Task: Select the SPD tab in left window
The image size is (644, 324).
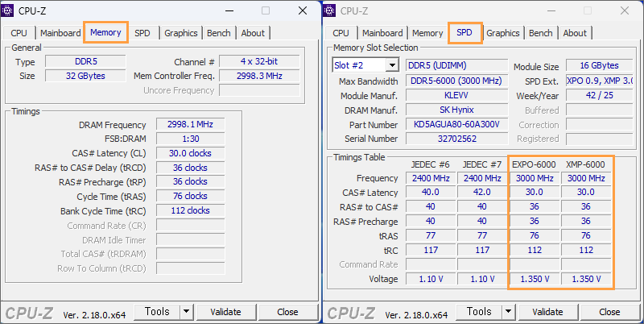Action: pos(142,33)
